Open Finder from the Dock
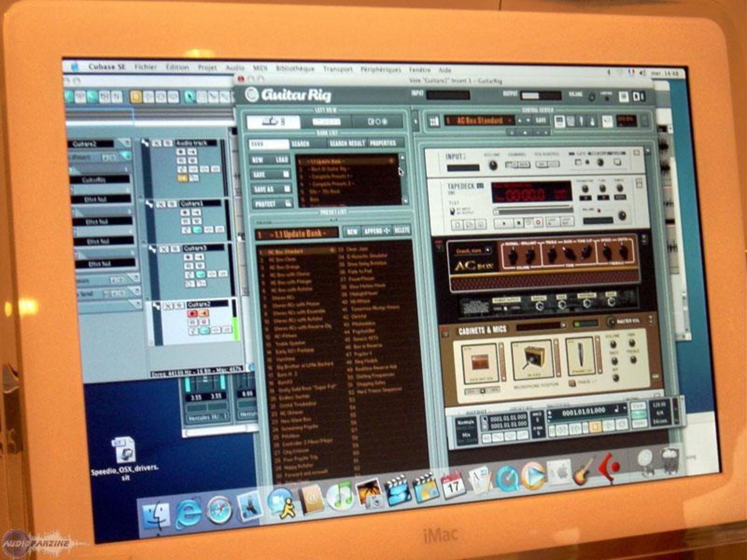Screen dimensions: 747x560 [155, 514]
